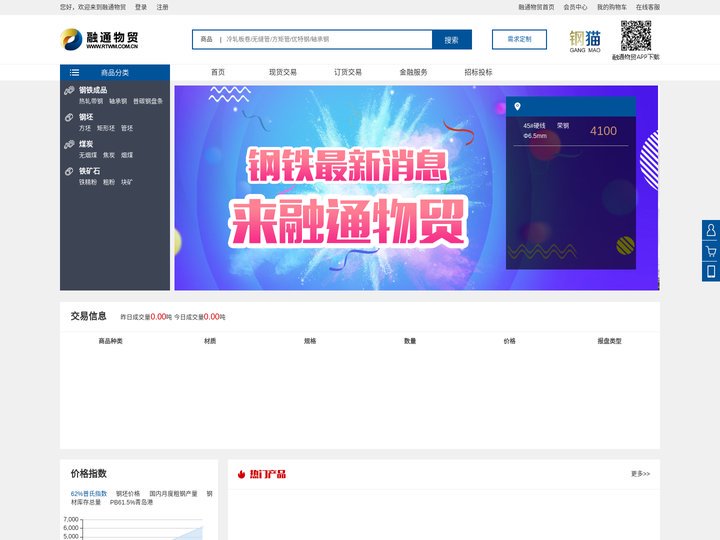720x540 pixels.
Task: Open the 煤炭 category
Action: (86, 144)
